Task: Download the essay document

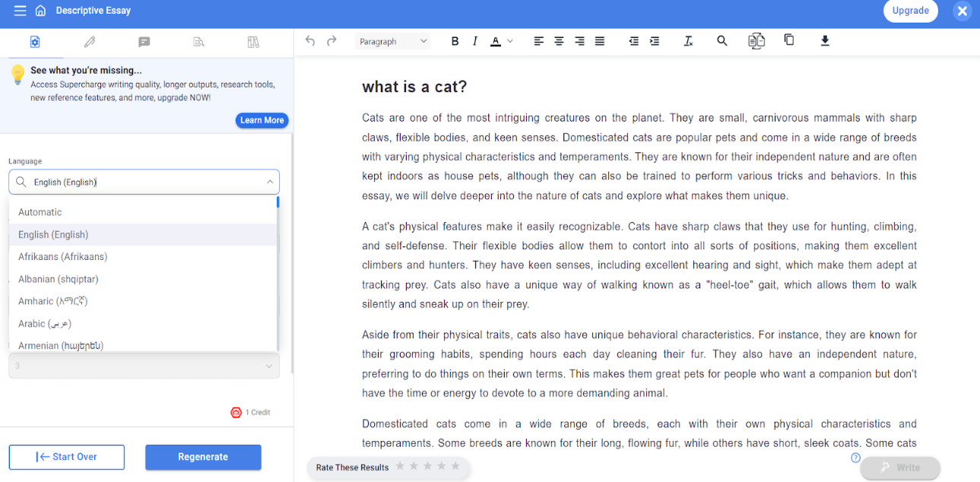Action: coord(825,41)
